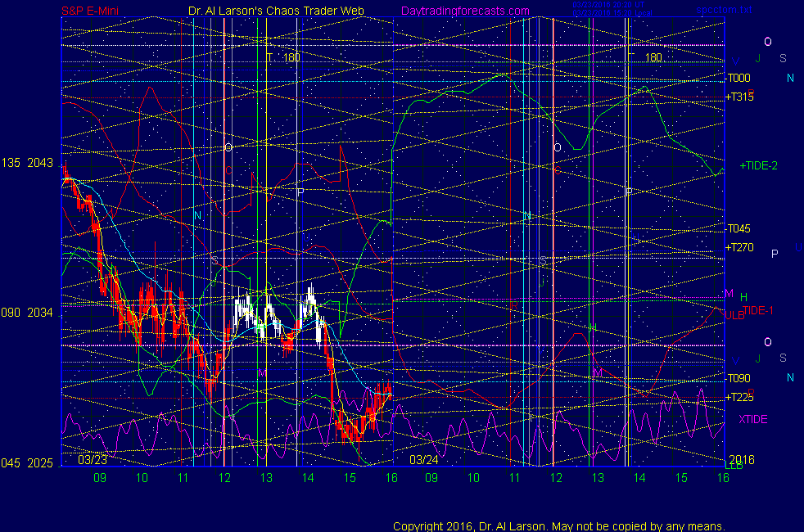Click the 'Copyright 2016, Dr. Al Larson' notice
Screen dimensions: 804x532
559,526
